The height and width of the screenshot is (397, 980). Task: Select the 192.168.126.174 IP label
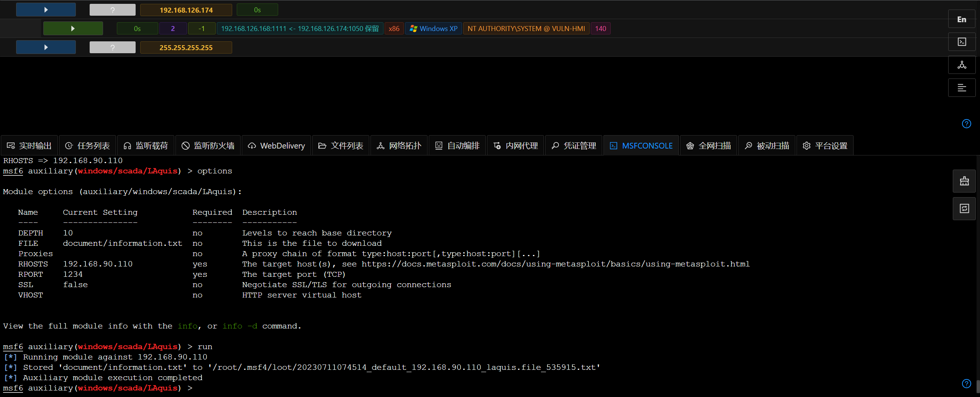(x=186, y=10)
